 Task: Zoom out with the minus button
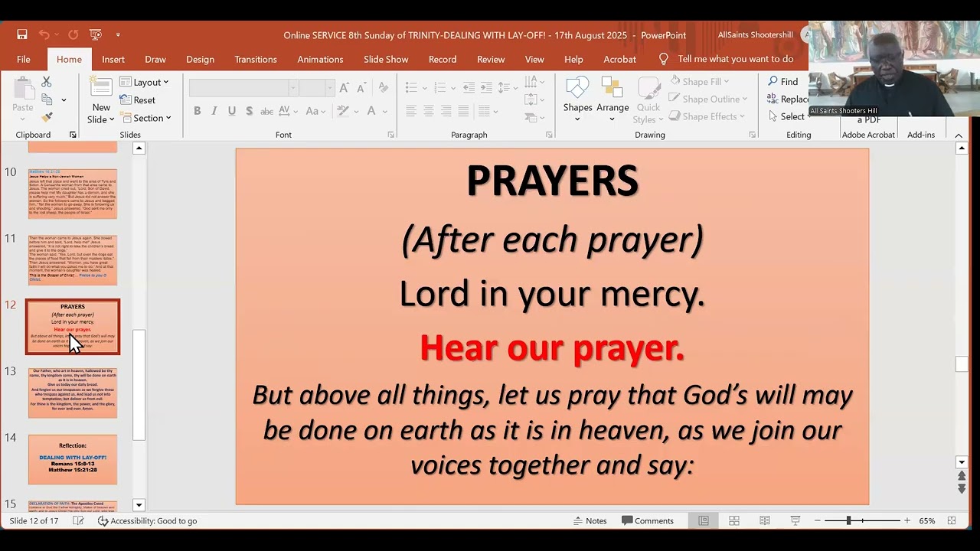pos(818,520)
